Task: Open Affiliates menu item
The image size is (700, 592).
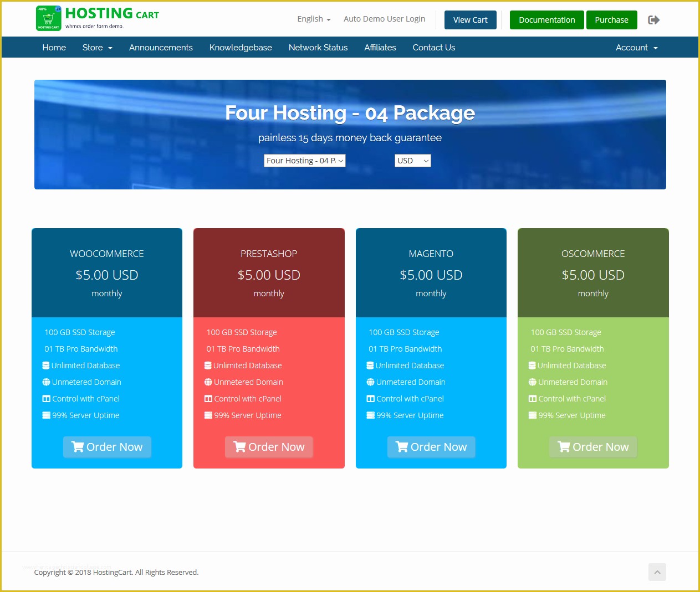Action: point(380,48)
